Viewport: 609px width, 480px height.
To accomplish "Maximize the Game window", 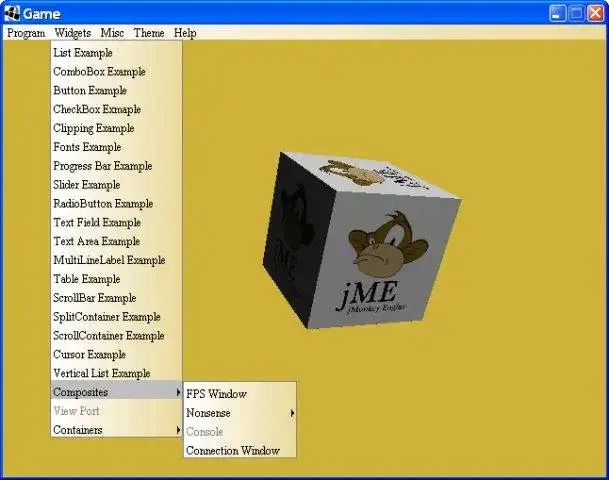I will pos(577,14).
